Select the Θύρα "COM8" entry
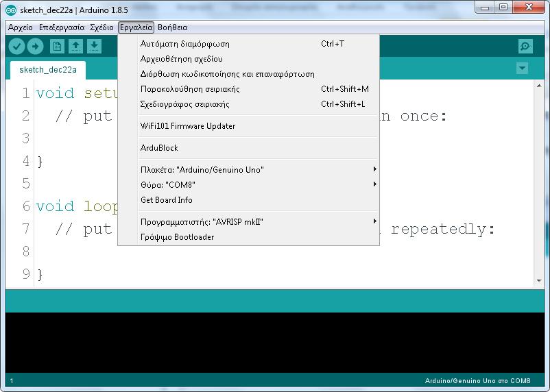This screenshot has width=550, height=392. click(249, 185)
